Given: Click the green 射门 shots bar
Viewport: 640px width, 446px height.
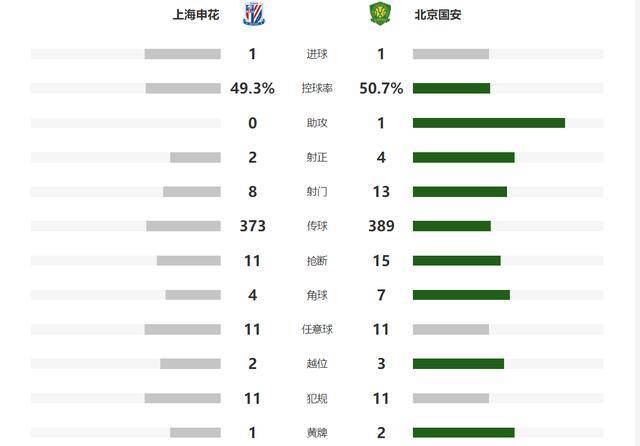Looking at the screenshot, I should pos(459,192).
